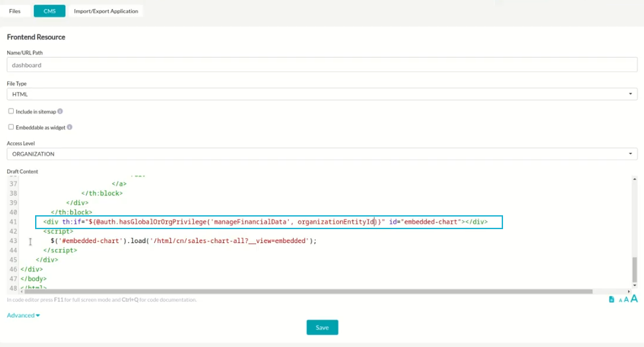
Task: Enable the Embeddable as widget checkbox
Action: click(11, 127)
